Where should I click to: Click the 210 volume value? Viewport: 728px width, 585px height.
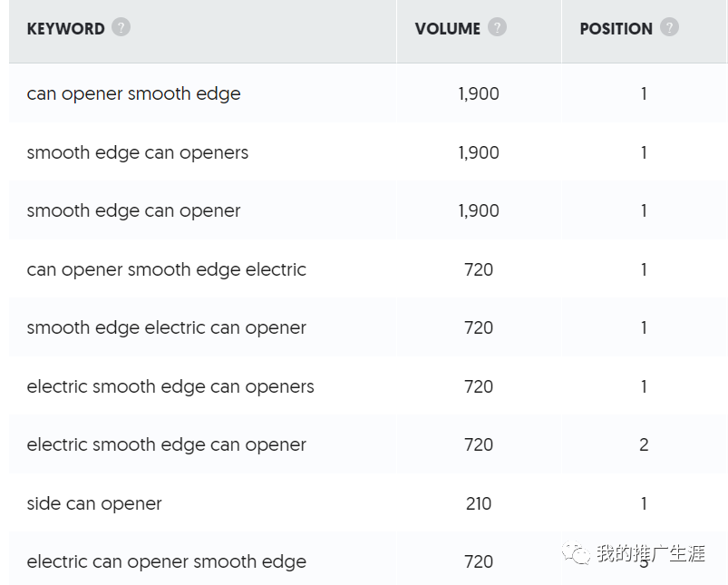point(478,503)
